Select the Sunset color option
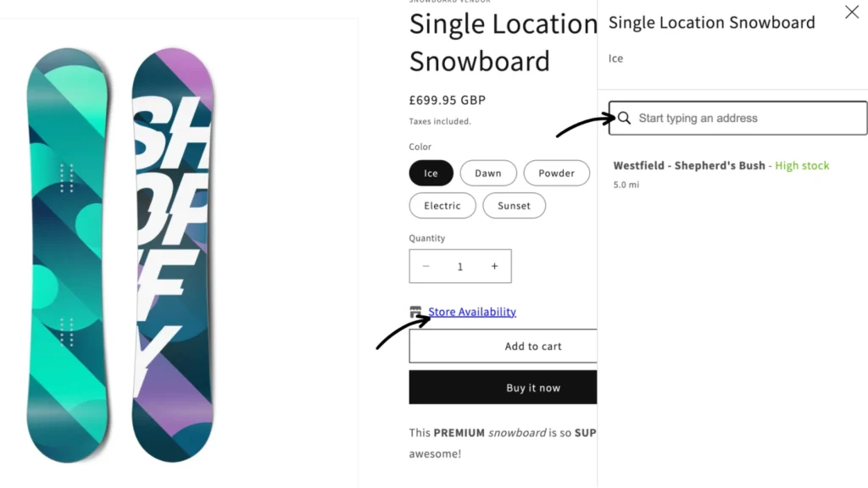Image resolution: width=868 pixels, height=488 pixels. point(514,206)
